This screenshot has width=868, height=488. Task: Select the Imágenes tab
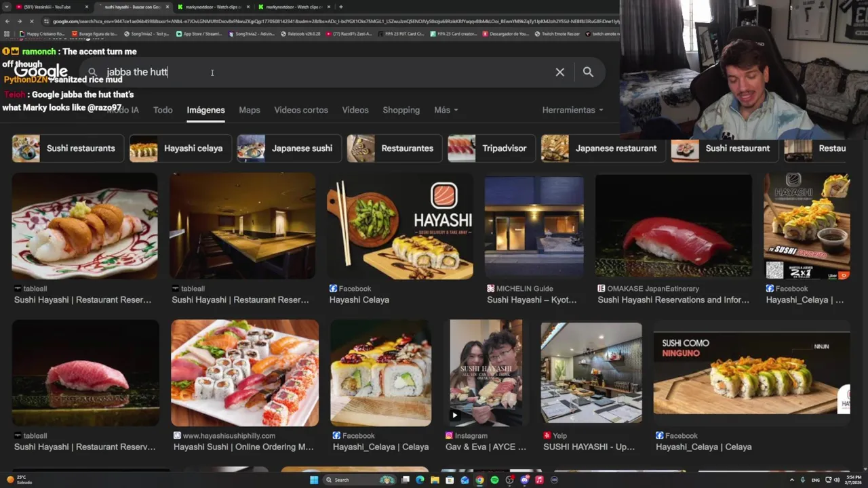coord(205,110)
